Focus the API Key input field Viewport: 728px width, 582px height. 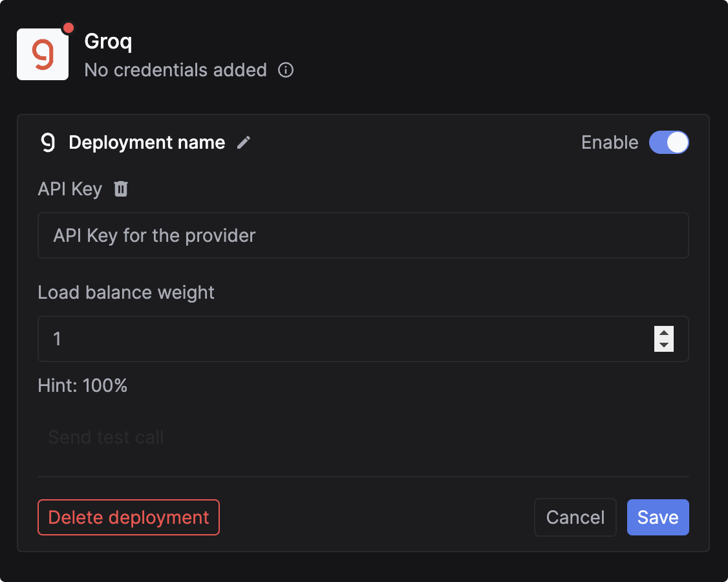pos(363,235)
